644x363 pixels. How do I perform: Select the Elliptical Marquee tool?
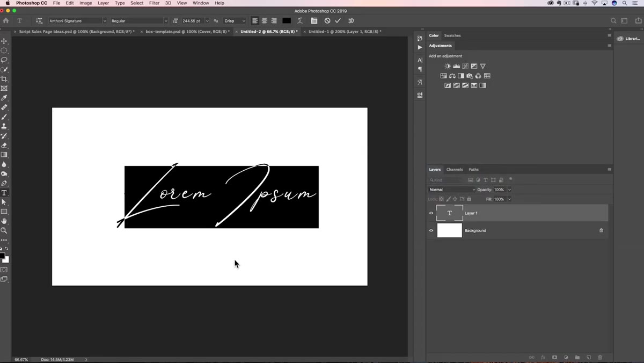(x=4, y=50)
